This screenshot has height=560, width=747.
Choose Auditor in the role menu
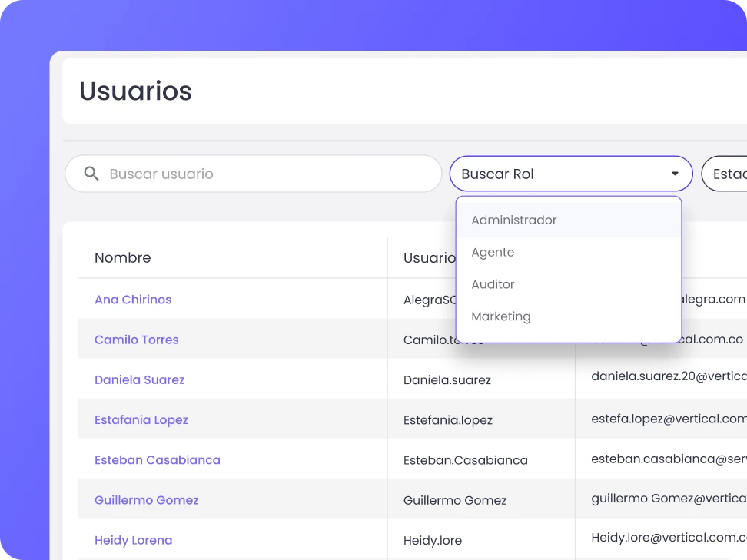(493, 284)
